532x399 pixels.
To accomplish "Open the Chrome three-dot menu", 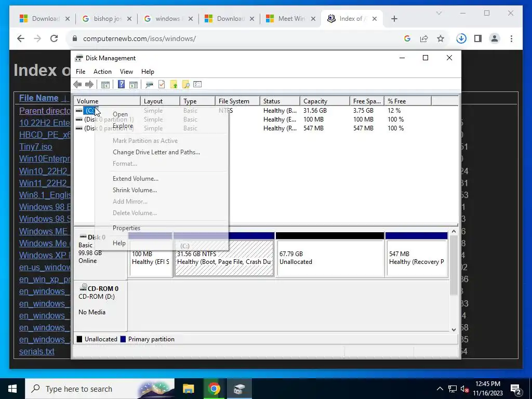I will click(511, 38).
